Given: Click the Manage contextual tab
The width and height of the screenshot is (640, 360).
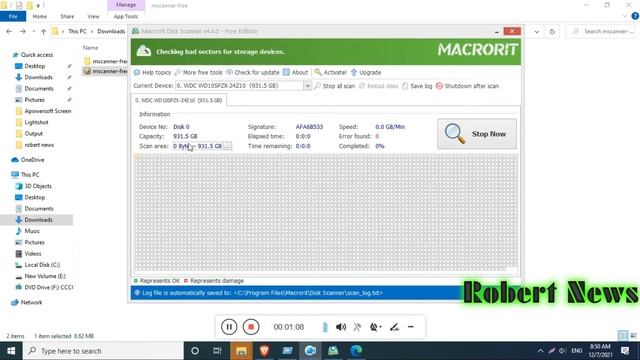Looking at the screenshot, I should (x=126, y=5).
